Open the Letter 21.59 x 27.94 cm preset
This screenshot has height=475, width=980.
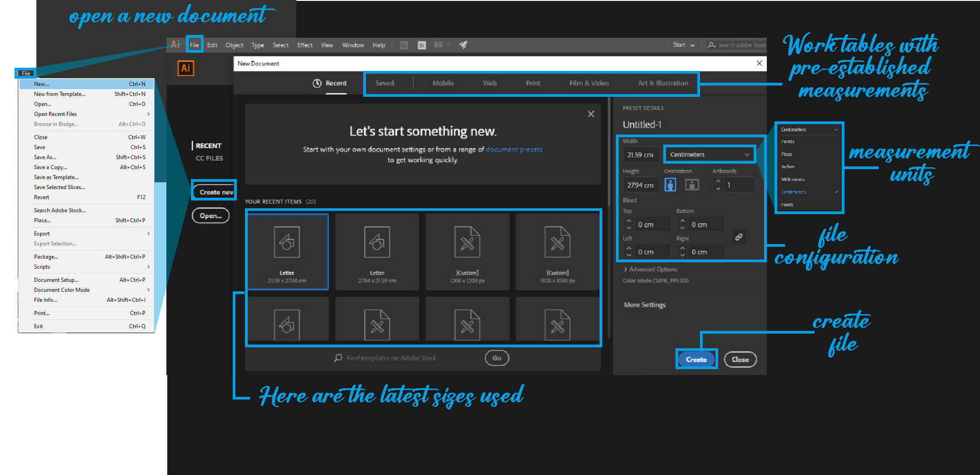[x=287, y=252]
